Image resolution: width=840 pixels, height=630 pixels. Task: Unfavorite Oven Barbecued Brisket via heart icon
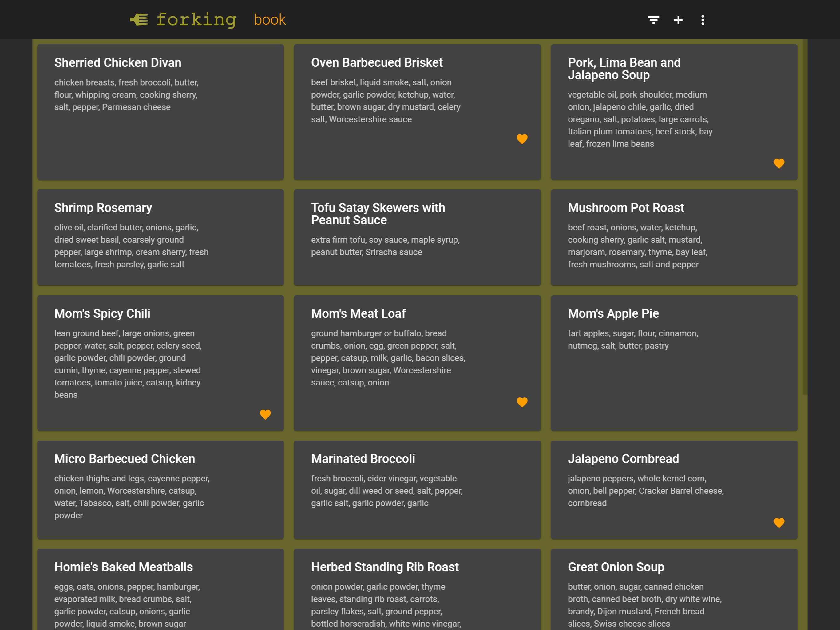click(x=522, y=139)
